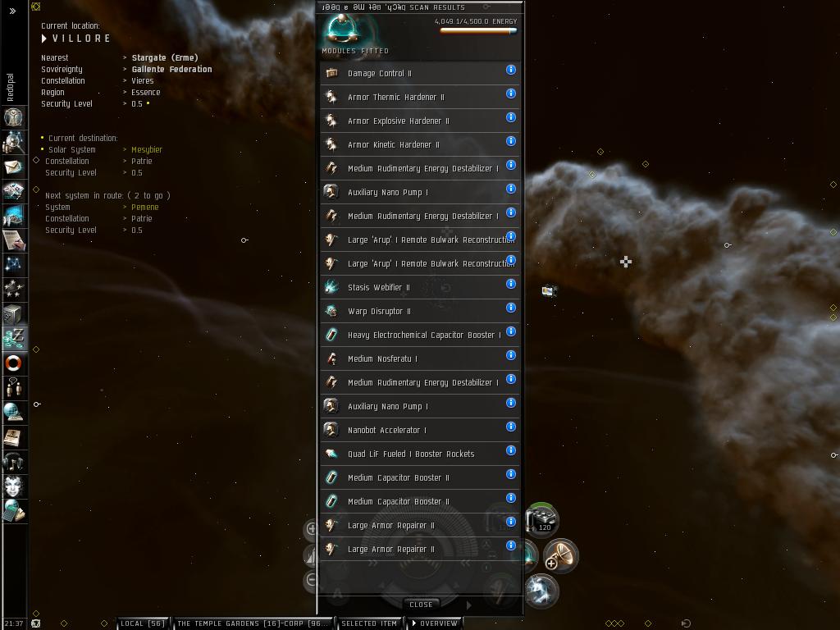Click the circular arrow icon at bottom right
Screen dimensions: 840x630
686,623
